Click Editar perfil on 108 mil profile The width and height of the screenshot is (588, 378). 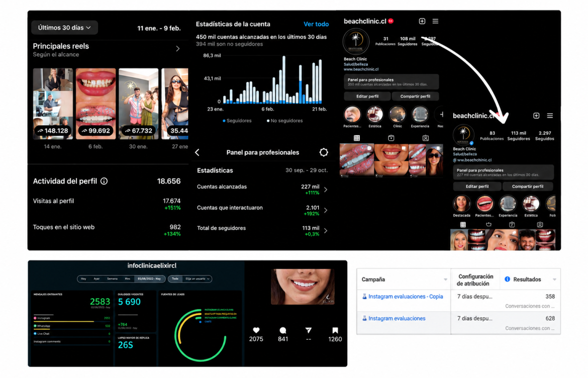pos(367,97)
